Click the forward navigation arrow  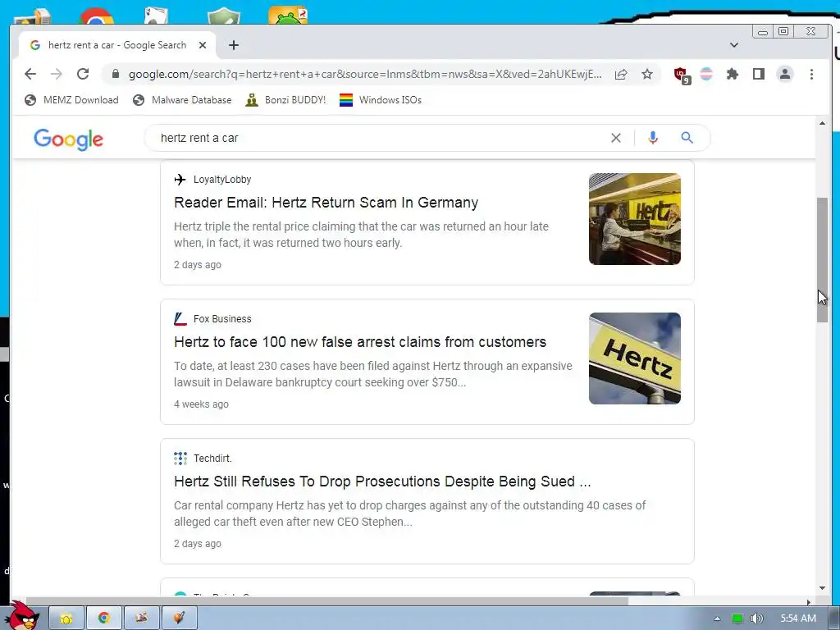(57, 74)
